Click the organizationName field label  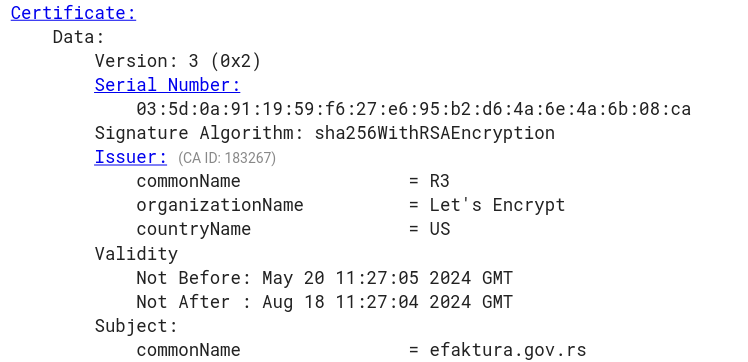click(x=220, y=205)
